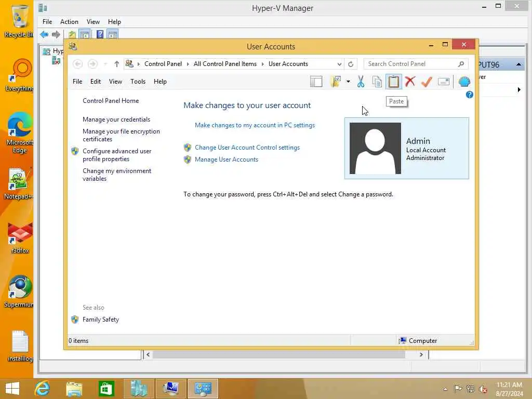Click the Refresh button in address bar

pyautogui.click(x=351, y=64)
